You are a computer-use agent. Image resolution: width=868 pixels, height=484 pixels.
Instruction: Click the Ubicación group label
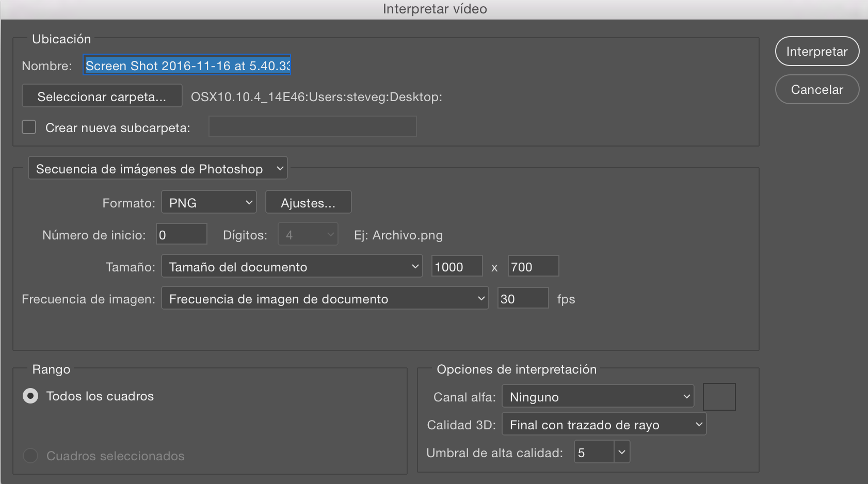point(61,39)
